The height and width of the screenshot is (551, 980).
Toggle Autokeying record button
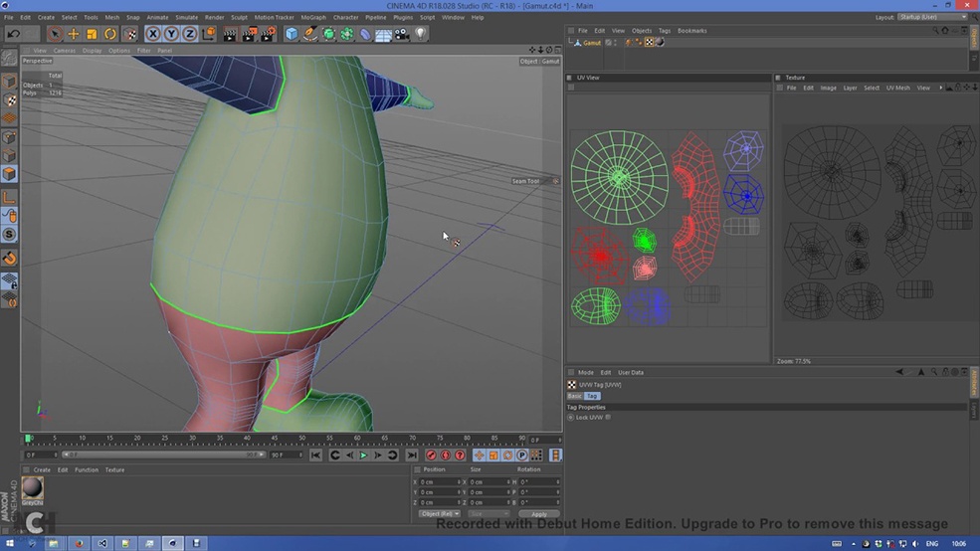coord(445,456)
